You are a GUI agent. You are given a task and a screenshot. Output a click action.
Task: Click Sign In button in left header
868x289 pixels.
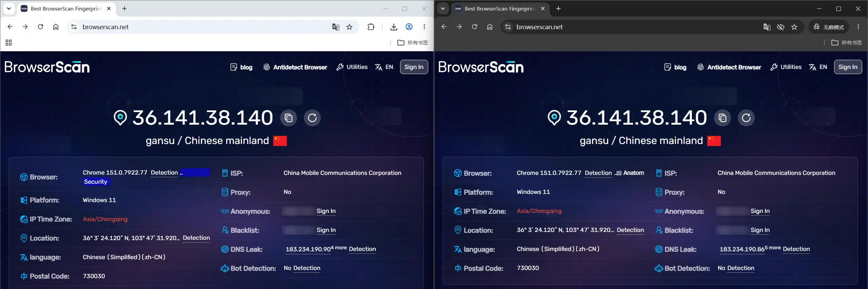click(x=414, y=67)
